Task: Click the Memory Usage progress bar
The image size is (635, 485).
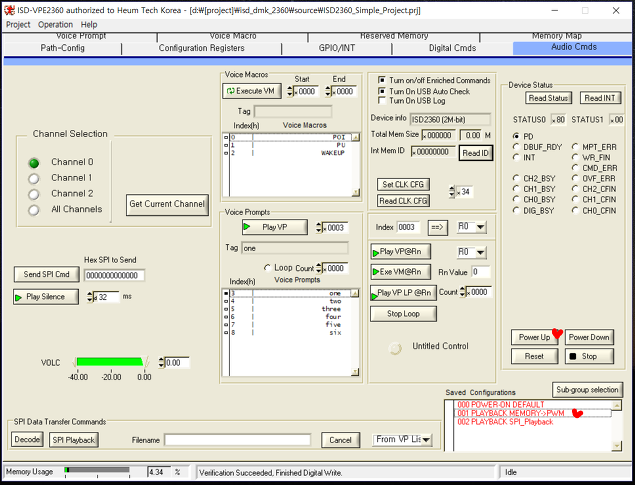Action: tap(97, 470)
